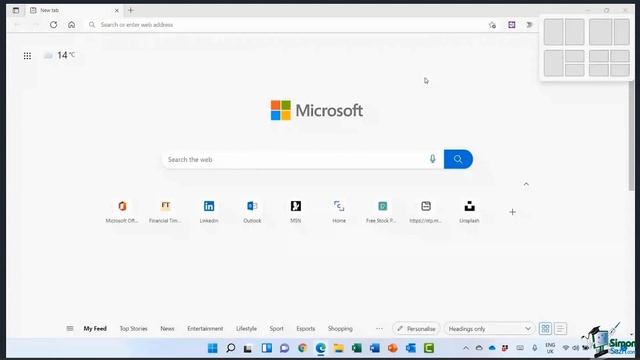This screenshot has height=360, width=640.
Task: Open the OneDrive tray icon
Action: pos(492,348)
